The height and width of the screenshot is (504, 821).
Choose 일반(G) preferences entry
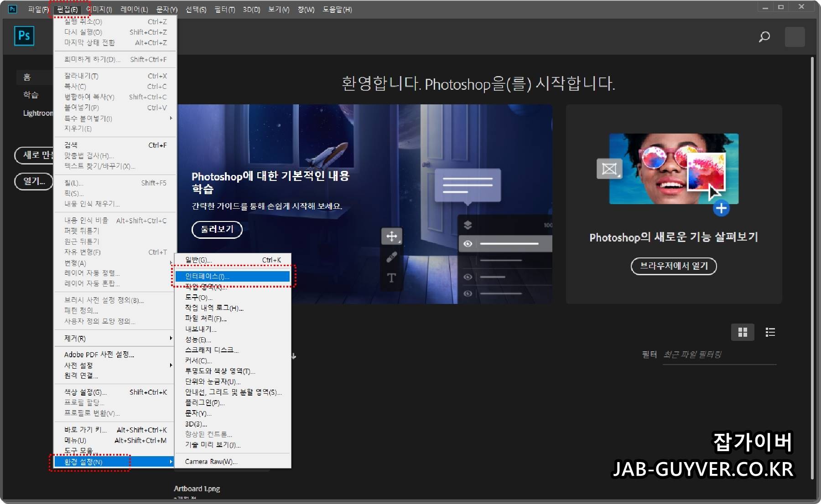tap(233, 260)
